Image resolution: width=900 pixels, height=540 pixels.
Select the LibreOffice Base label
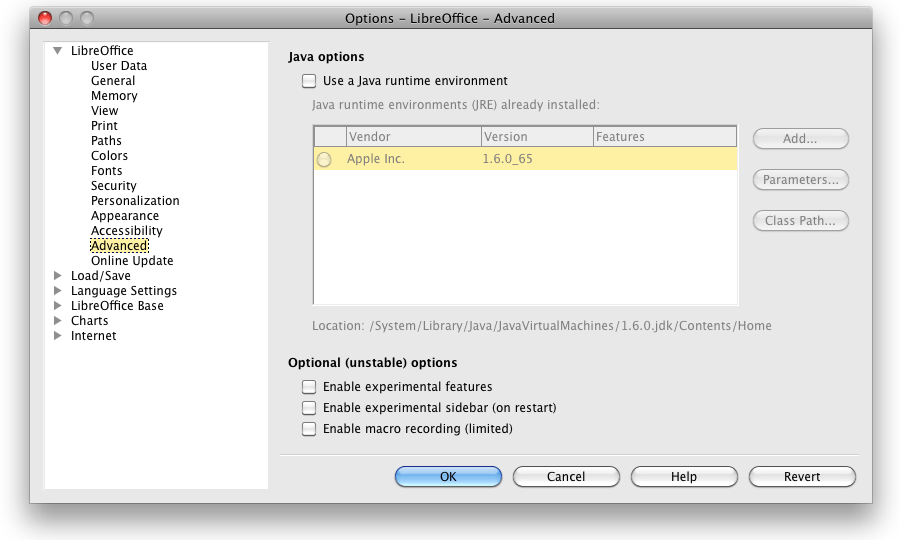point(117,305)
